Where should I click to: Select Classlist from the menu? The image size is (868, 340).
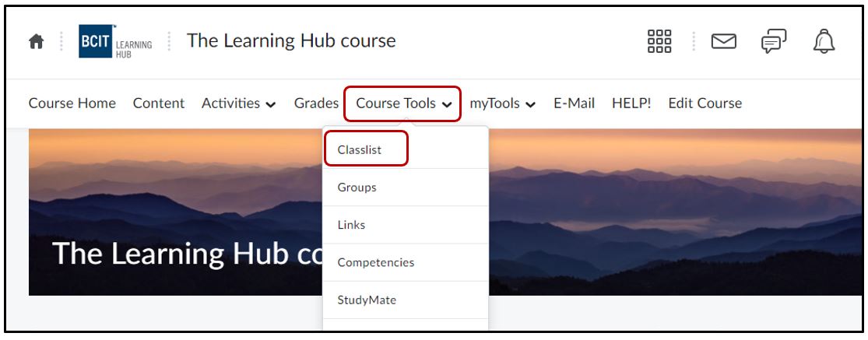coord(360,149)
